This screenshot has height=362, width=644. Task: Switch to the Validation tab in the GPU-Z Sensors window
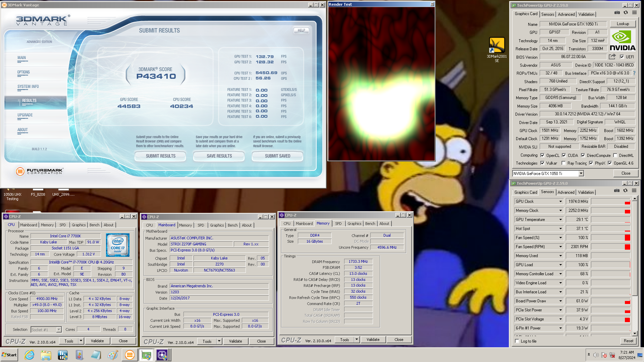(586, 192)
